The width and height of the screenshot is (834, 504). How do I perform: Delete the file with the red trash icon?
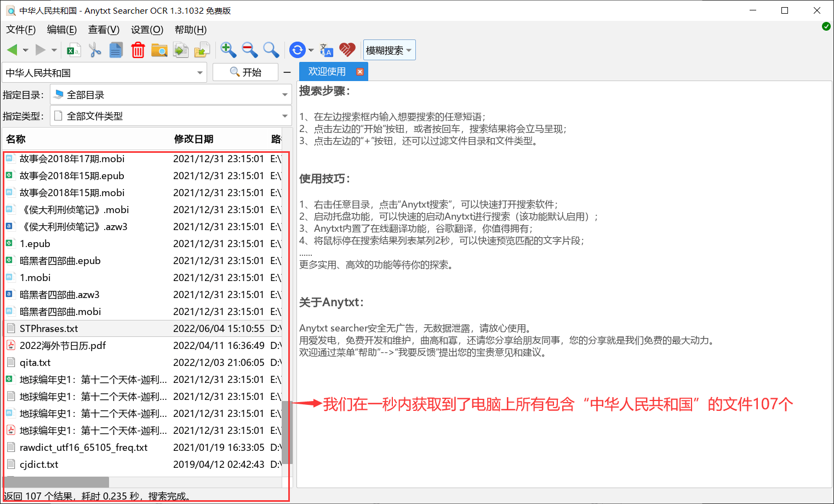pyautogui.click(x=138, y=50)
